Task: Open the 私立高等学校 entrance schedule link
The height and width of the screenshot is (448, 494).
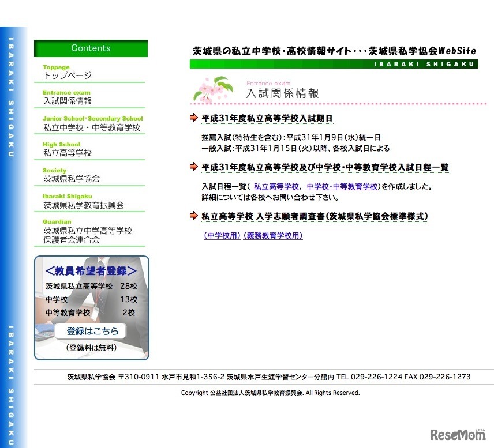Action: click(x=276, y=186)
